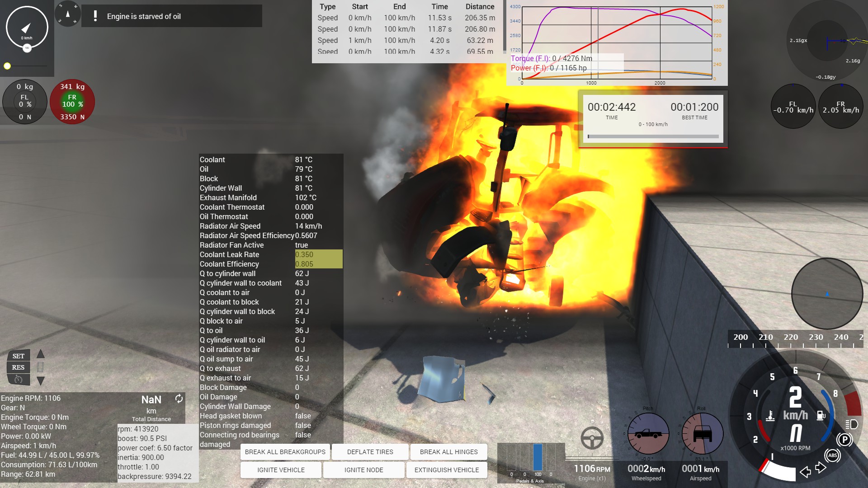Click the torque and power curve graph
This screenshot has height=488, width=868.
click(617, 43)
